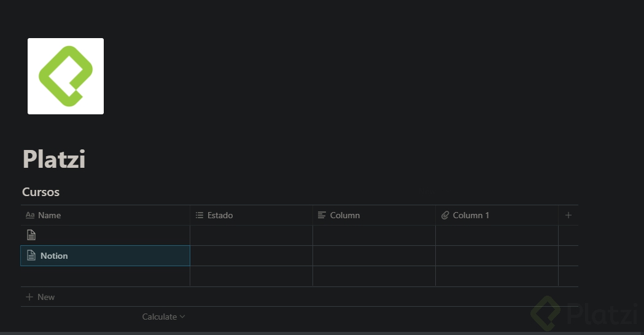This screenshot has height=335, width=644.
Task: Click the plus icon to add a column
Action: [568, 215]
